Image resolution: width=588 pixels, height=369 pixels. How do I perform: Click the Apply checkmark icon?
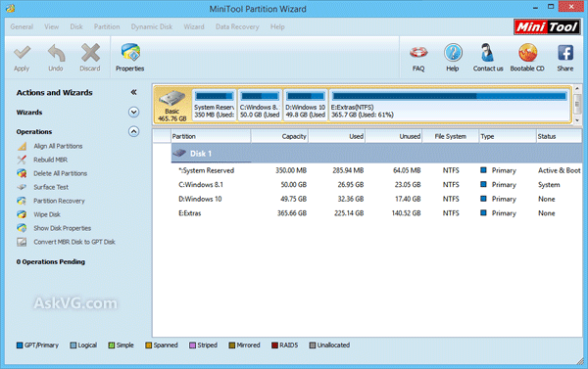point(22,53)
